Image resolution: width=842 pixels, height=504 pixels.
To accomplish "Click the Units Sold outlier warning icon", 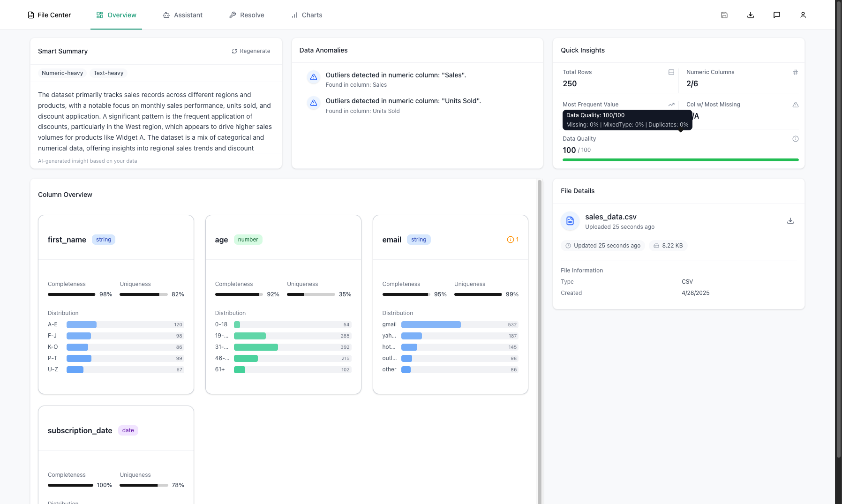I will coord(314,103).
